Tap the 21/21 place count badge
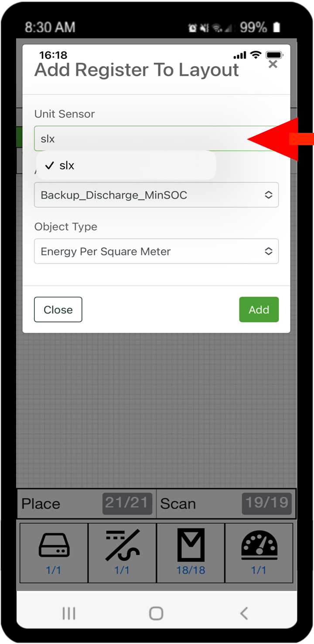This screenshot has height=644, width=314. pos(127,503)
